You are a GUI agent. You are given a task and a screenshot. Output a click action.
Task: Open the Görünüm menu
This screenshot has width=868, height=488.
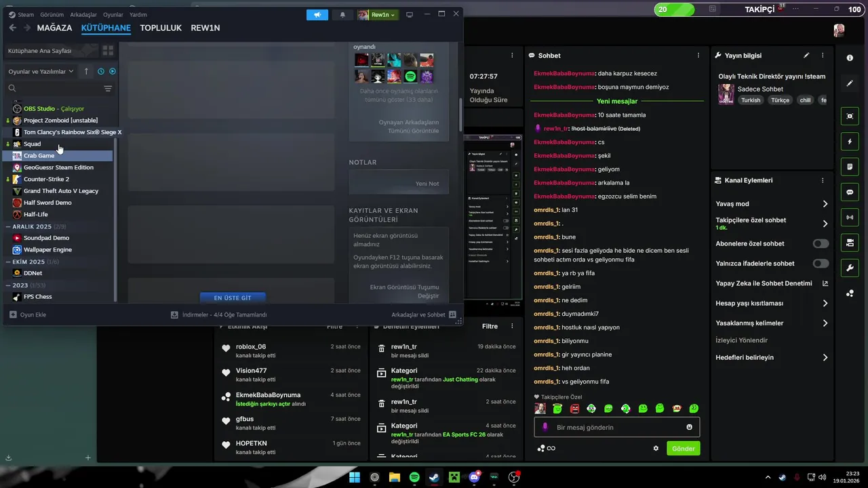click(x=52, y=14)
